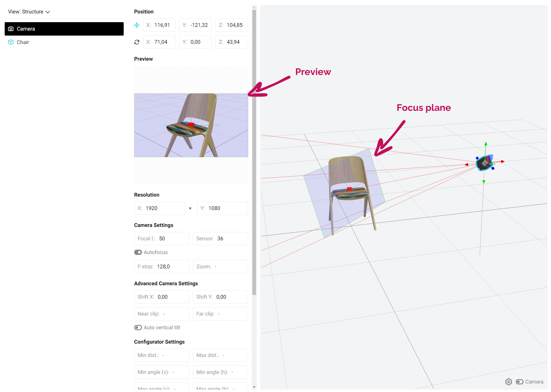Click the camera icon in the structure list
Screen dimensions: 551x392
(x=11, y=29)
